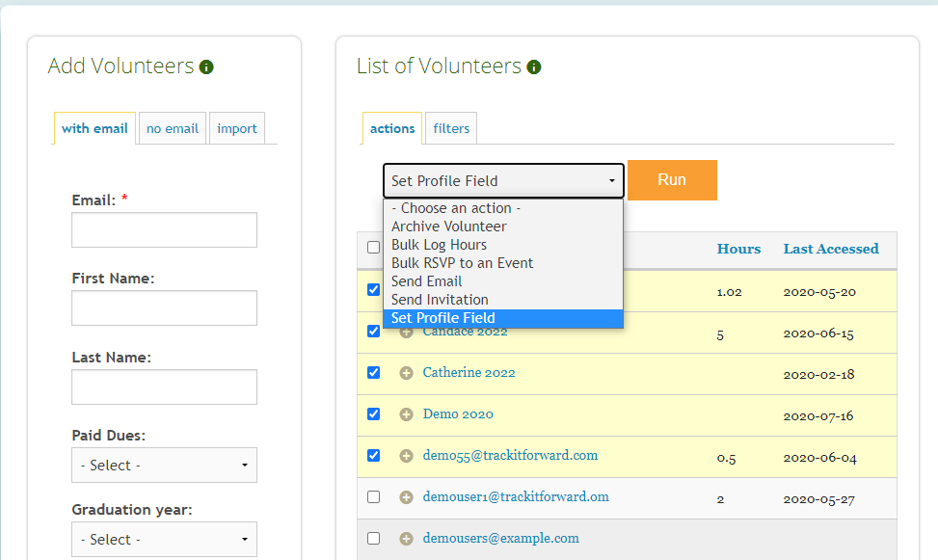Choose Bulk Log Hours from action list
This screenshot has height=560, width=938.
(x=439, y=245)
